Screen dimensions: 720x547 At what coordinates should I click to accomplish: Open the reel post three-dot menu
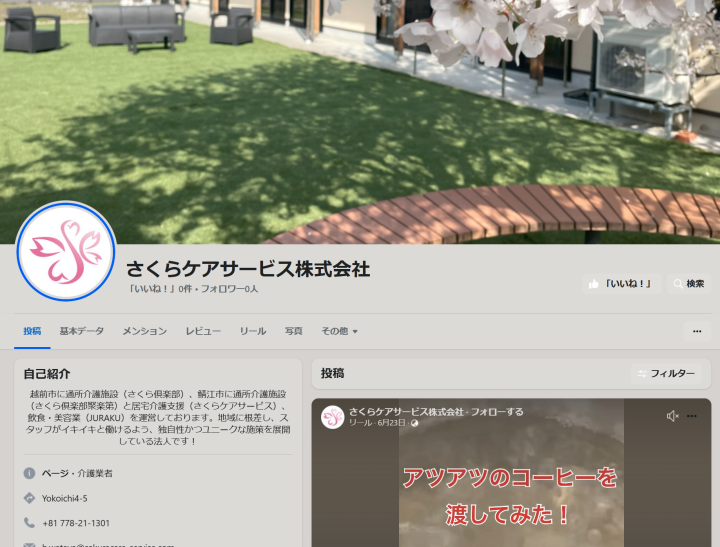[x=692, y=416]
